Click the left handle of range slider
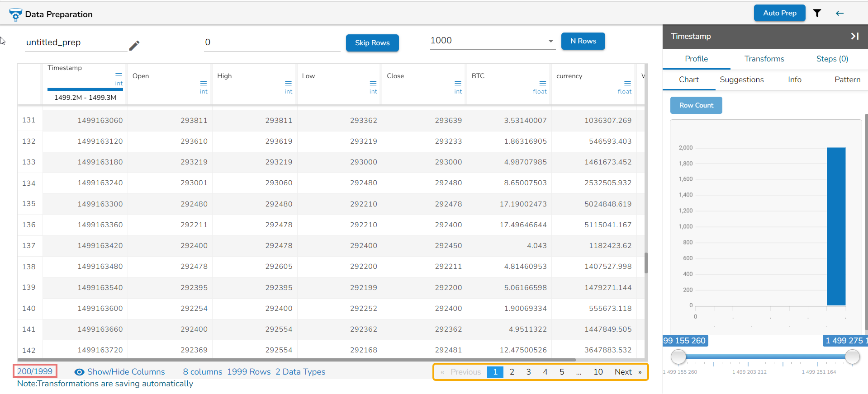 (x=678, y=356)
